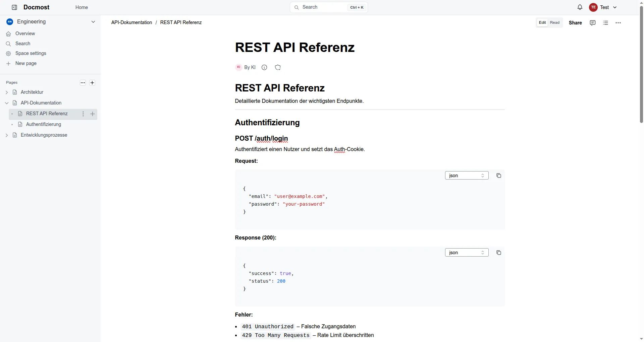Click the page info icon beside By KI
The height and width of the screenshot is (342, 644).
coord(264,67)
